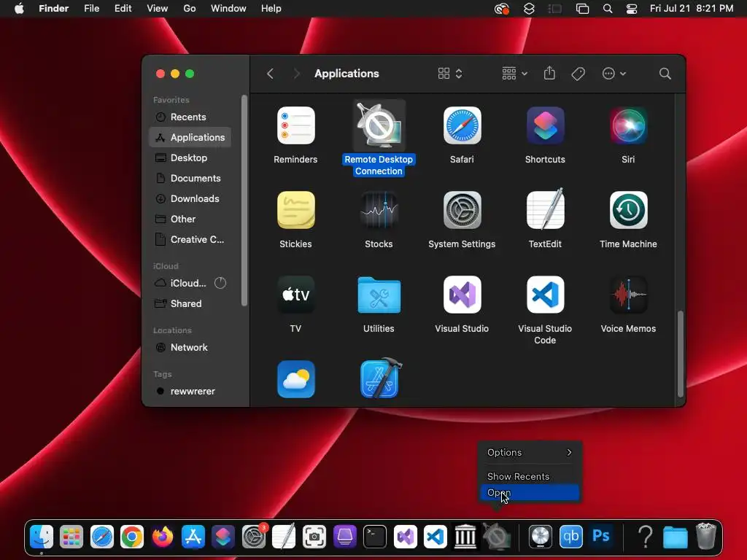Select the TV app icon
This screenshot has width=747, height=560.
tap(296, 295)
